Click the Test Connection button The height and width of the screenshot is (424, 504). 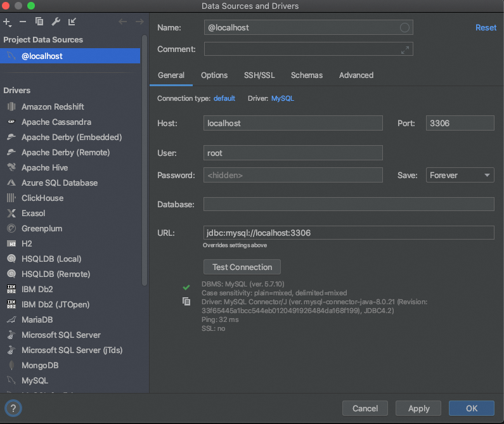tap(242, 267)
